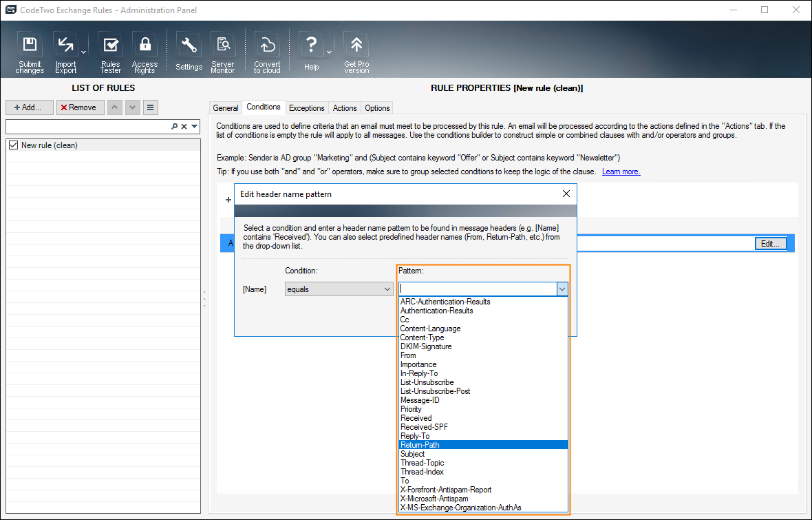Select ARC-Authentication-Results from the list
The width and height of the screenshot is (812, 520).
(484, 302)
